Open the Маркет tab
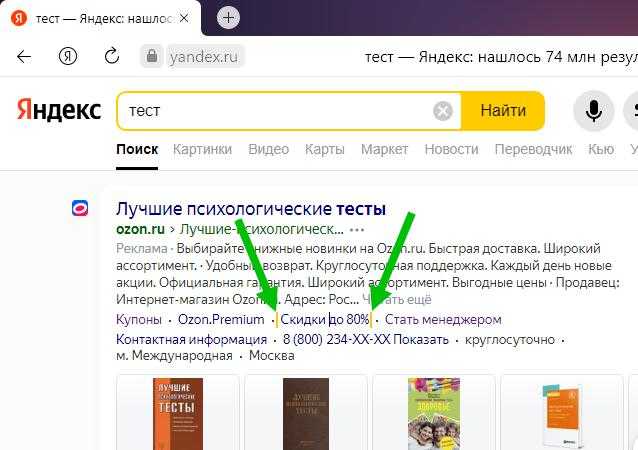 385,149
